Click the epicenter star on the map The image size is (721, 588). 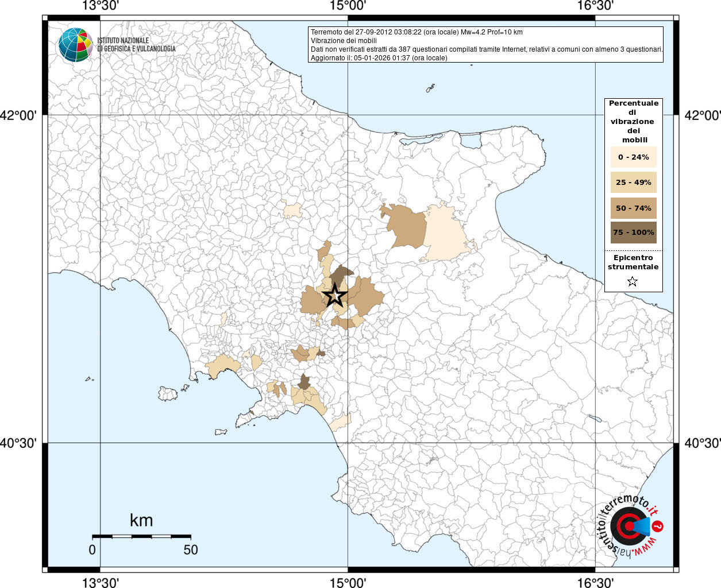click(334, 296)
